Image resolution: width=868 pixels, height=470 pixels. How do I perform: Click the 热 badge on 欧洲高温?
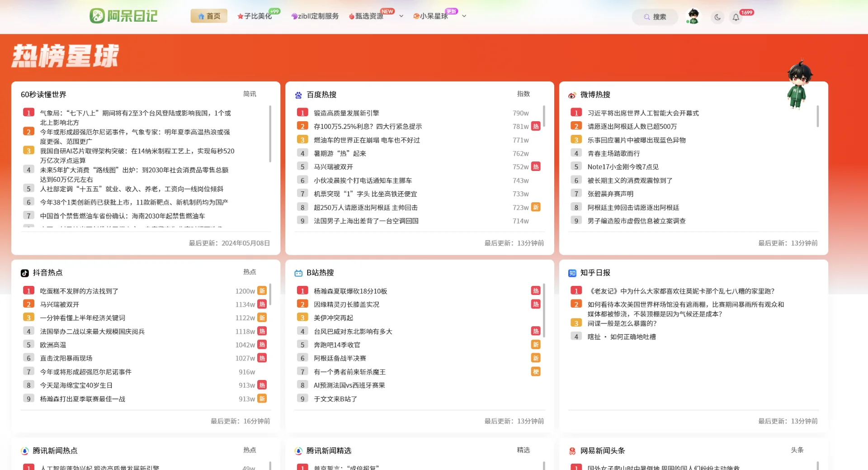[x=262, y=345]
